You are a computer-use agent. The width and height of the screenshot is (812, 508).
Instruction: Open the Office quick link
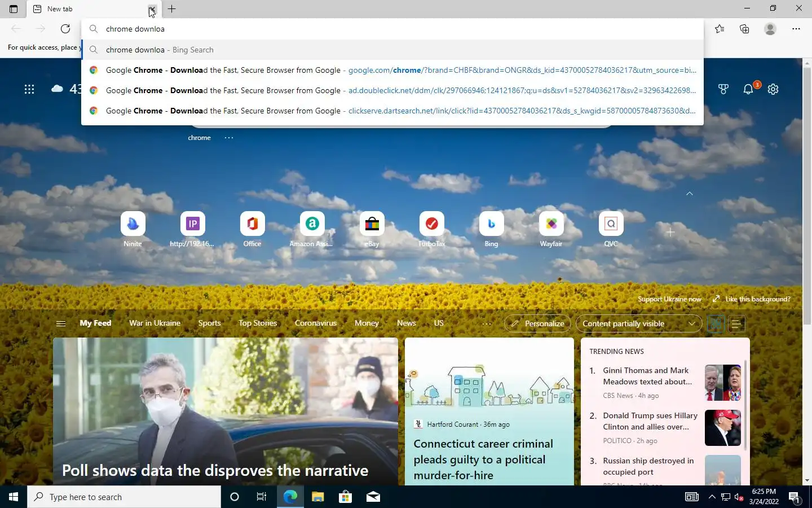point(252,230)
